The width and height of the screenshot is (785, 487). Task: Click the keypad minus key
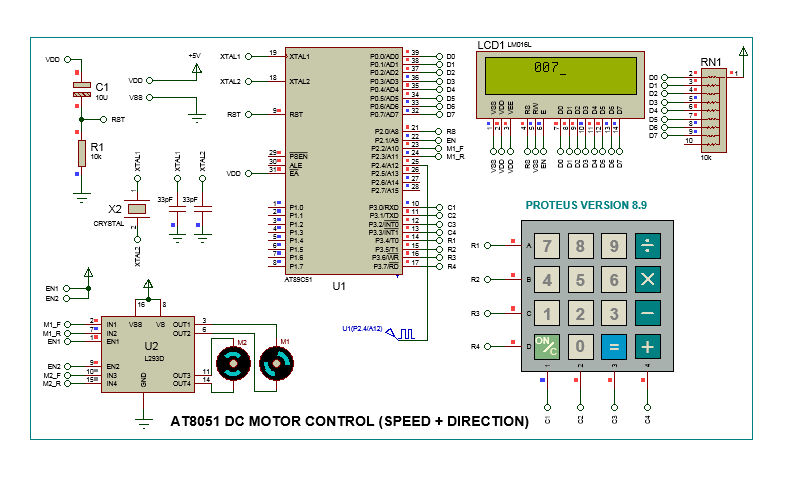(x=647, y=313)
